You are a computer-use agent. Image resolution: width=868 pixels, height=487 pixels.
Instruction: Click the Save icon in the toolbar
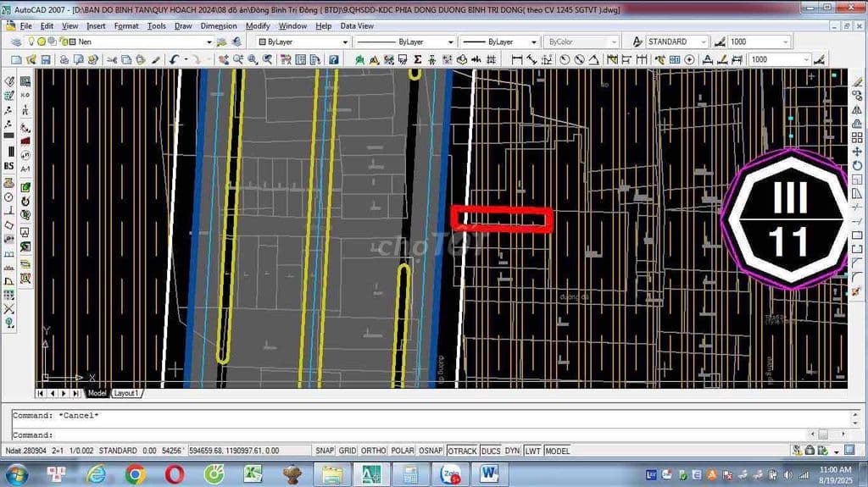(x=45, y=60)
